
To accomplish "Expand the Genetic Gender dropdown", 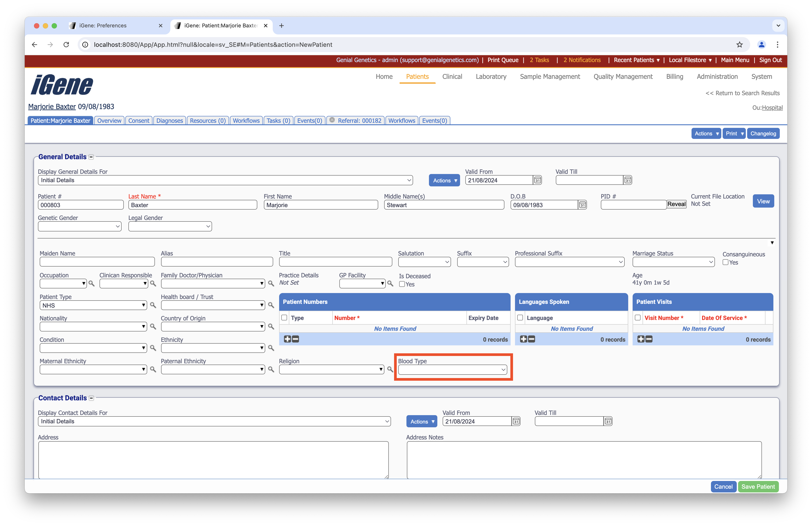I will pos(79,226).
